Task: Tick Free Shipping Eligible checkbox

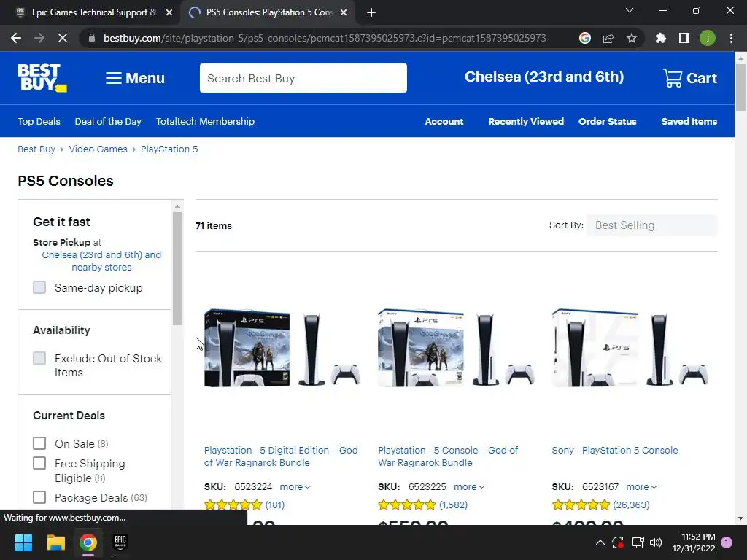Action: tap(39, 463)
